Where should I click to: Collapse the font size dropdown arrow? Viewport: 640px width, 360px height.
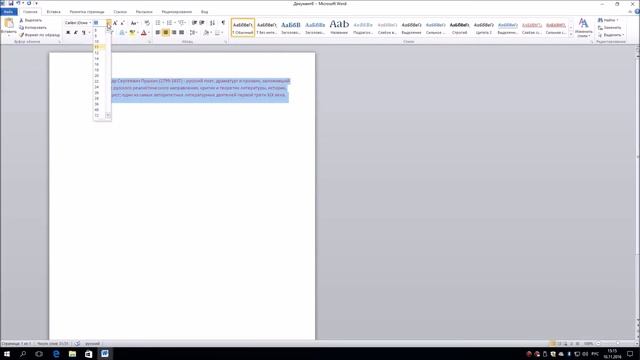[109, 23]
